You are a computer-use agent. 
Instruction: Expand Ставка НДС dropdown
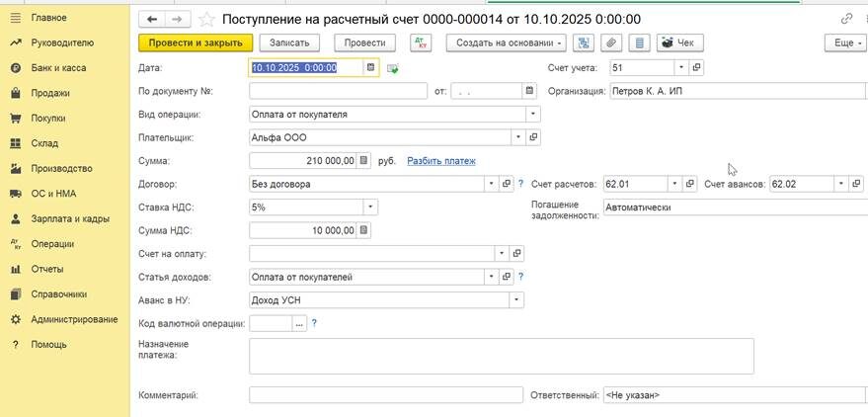tap(371, 208)
